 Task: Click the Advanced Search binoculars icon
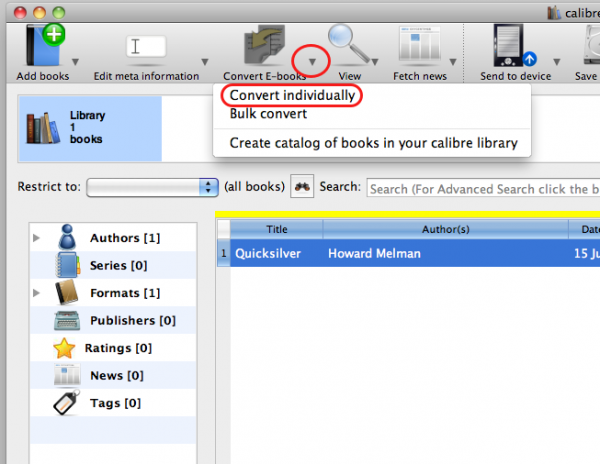(x=302, y=186)
